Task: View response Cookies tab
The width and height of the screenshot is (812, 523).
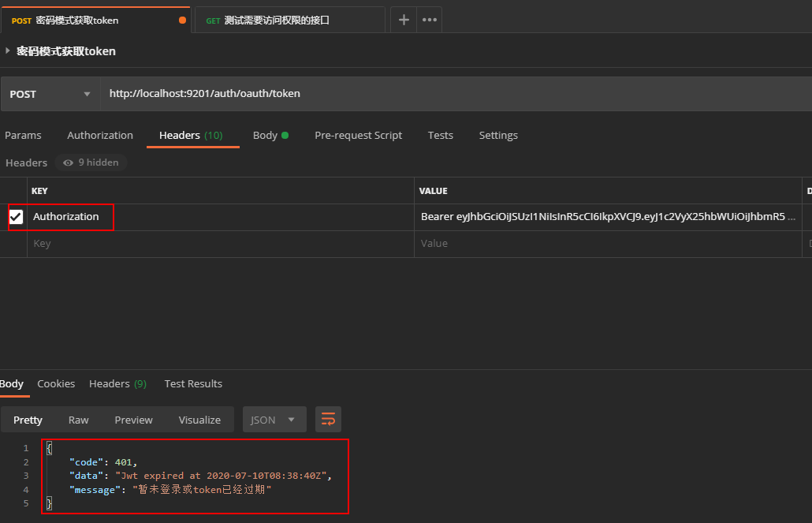Action: pyautogui.click(x=56, y=383)
